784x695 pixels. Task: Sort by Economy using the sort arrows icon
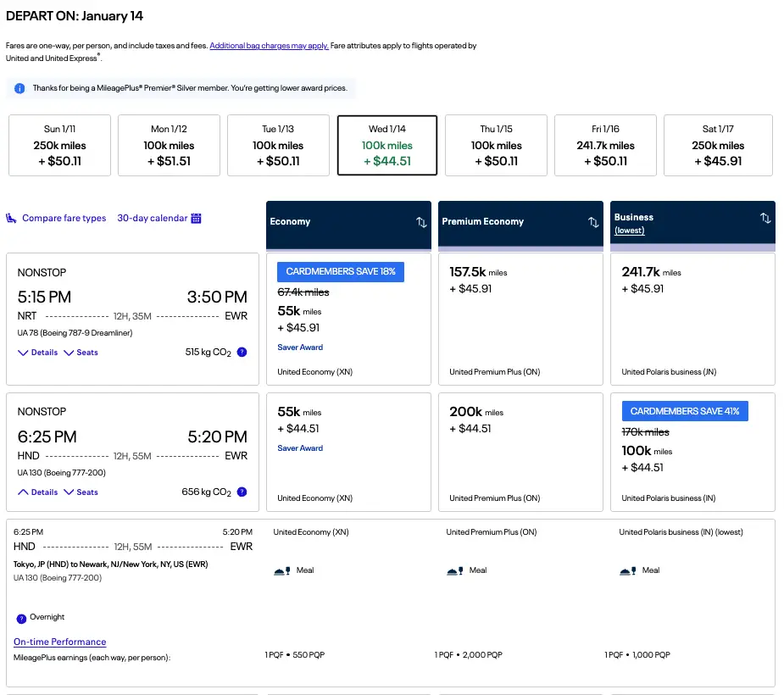coord(421,222)
